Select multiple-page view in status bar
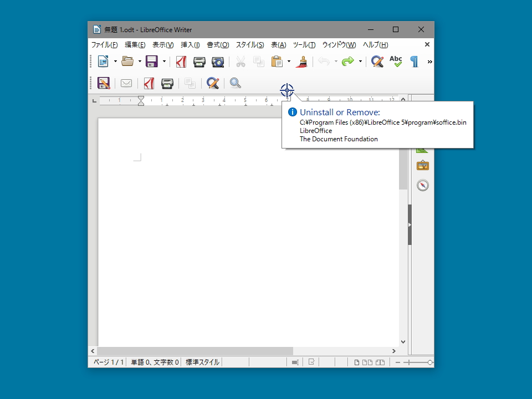 coord(367,362)
